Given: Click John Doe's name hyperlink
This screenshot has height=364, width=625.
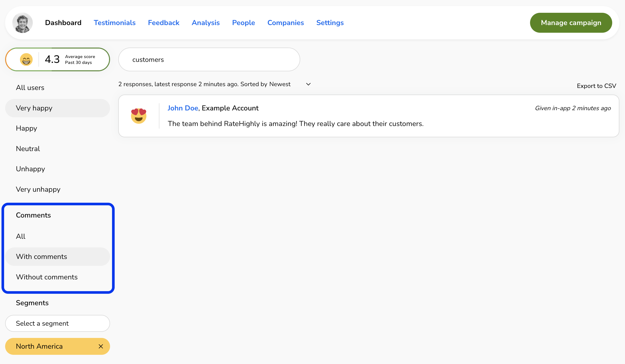Looking at the screenshot, I should (x=182, y=108).
